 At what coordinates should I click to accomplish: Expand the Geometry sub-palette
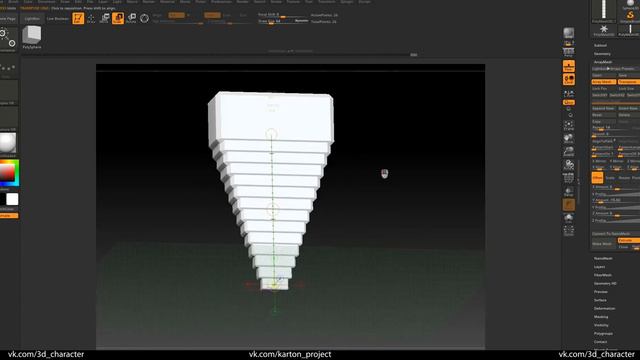click(x=602, y=54)
